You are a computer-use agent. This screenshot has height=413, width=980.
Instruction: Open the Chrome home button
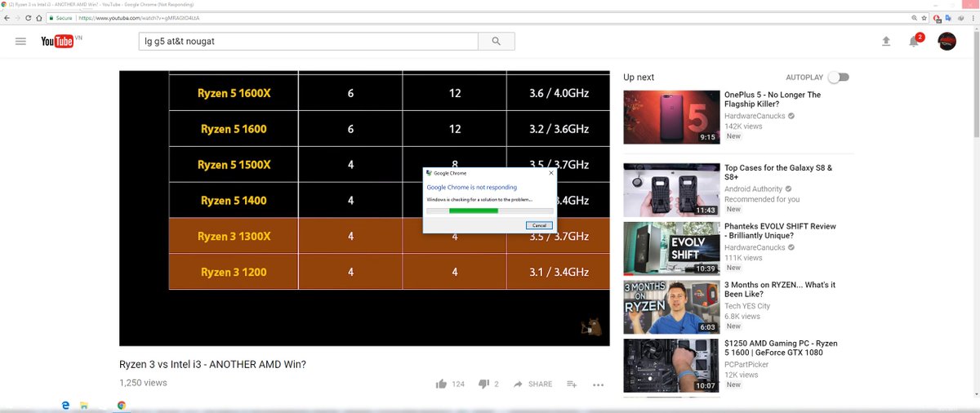point(38,17)
